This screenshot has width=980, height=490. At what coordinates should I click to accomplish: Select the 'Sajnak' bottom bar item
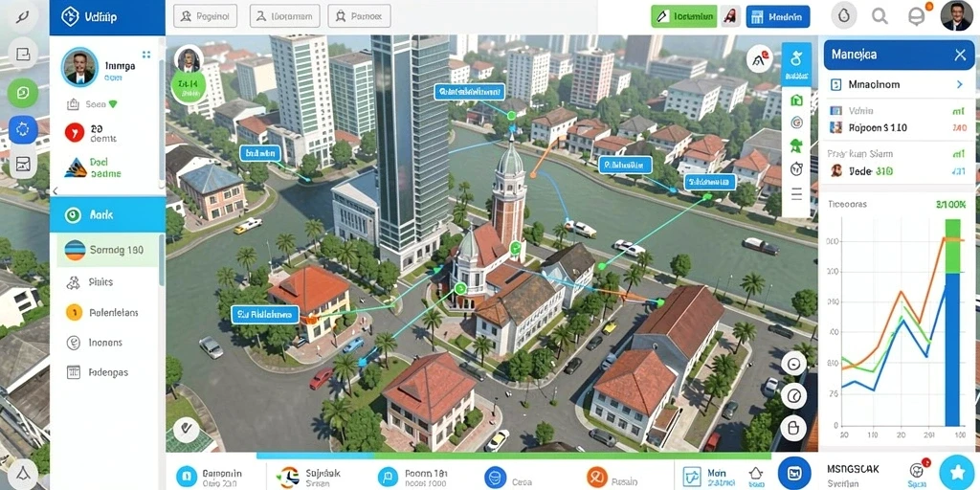coord(308,477)
